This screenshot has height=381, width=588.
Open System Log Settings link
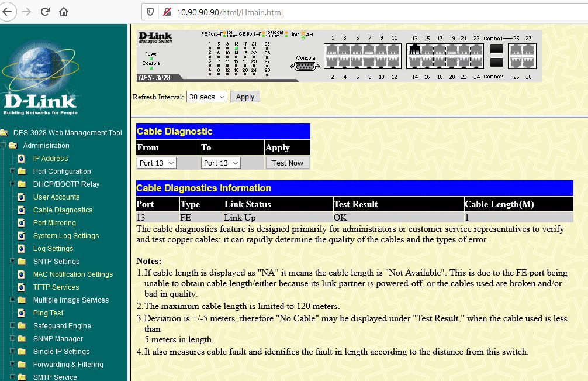(x=66, y=236)
